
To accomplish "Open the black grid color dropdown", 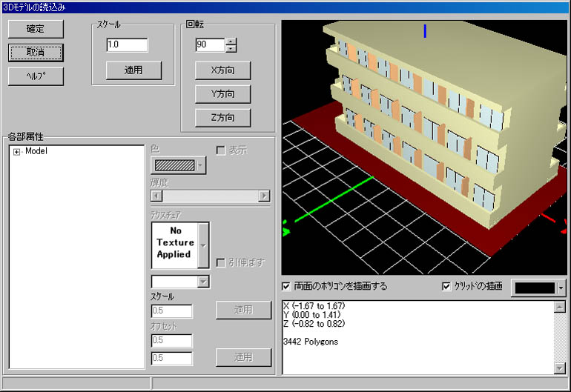I will 538,288.
